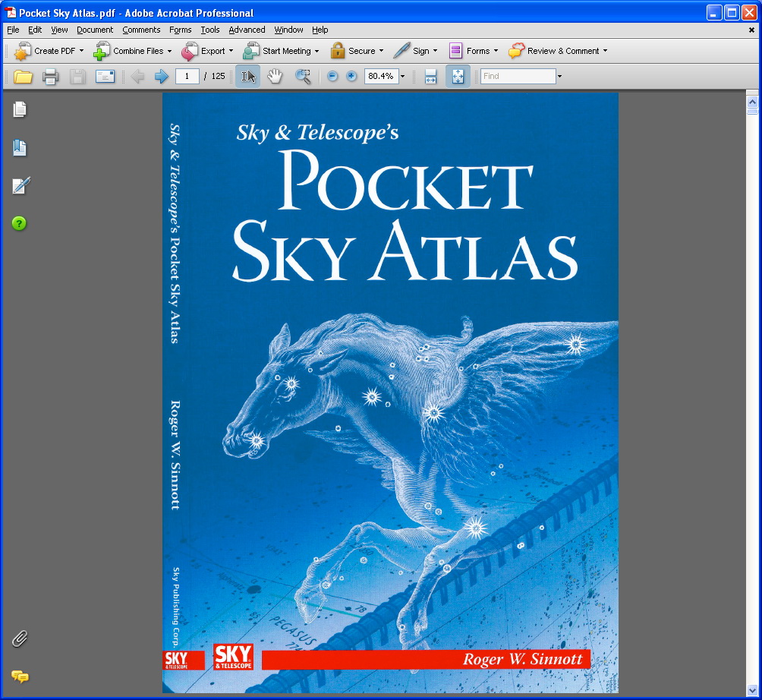The width and height of the screenshot is (762, 700).
Task: Activate the Select tool
Action: tap(248, 77)
